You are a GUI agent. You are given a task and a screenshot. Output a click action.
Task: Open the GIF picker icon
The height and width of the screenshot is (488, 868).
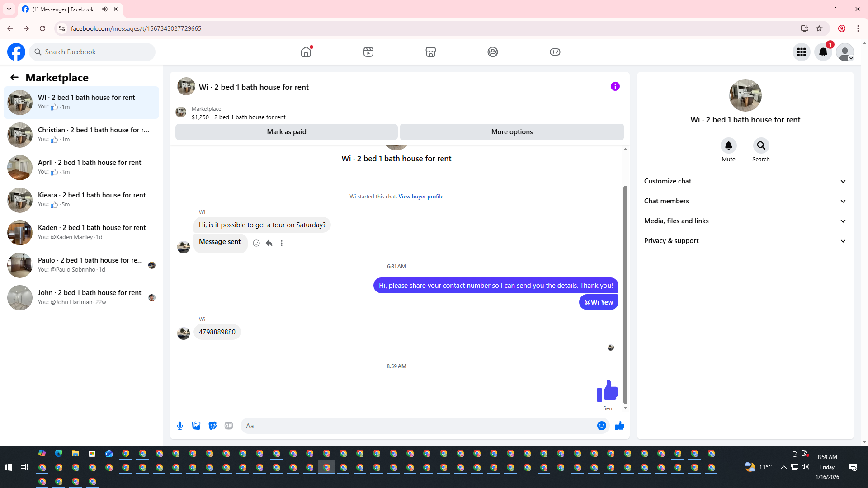229,426
